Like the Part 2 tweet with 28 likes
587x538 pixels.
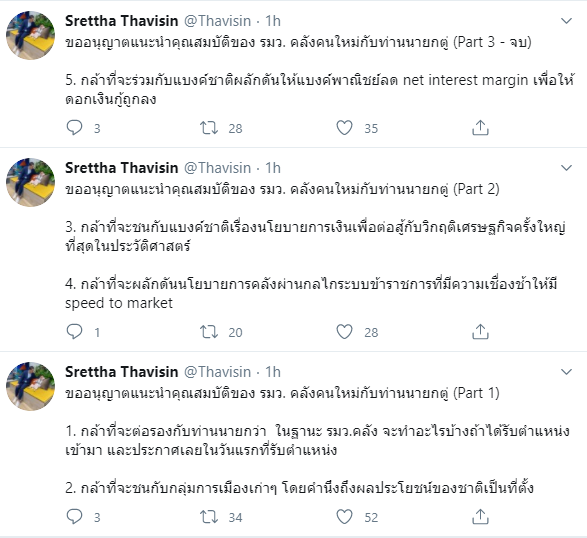tap(344, 332)
